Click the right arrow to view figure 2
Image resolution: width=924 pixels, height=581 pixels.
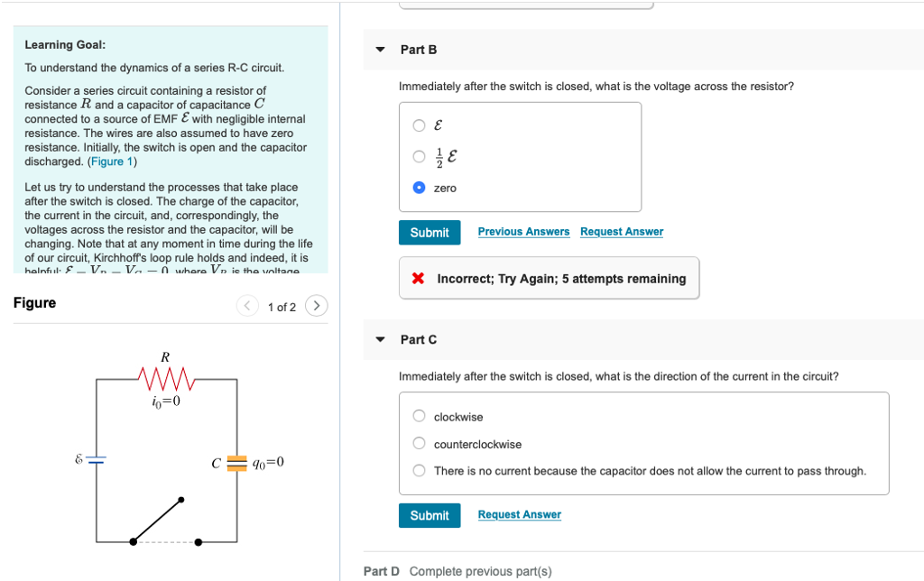coord(317,306)
